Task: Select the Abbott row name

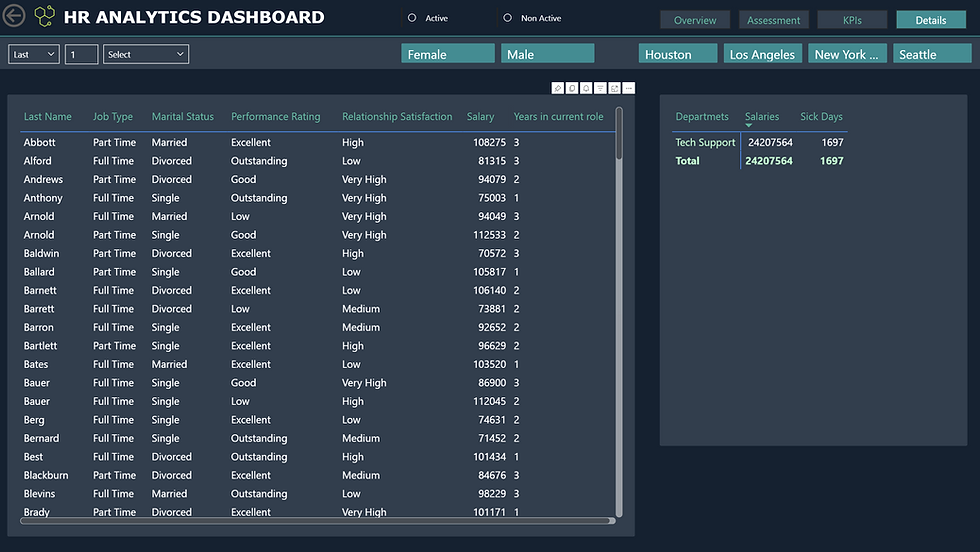Action: point(39,143)
